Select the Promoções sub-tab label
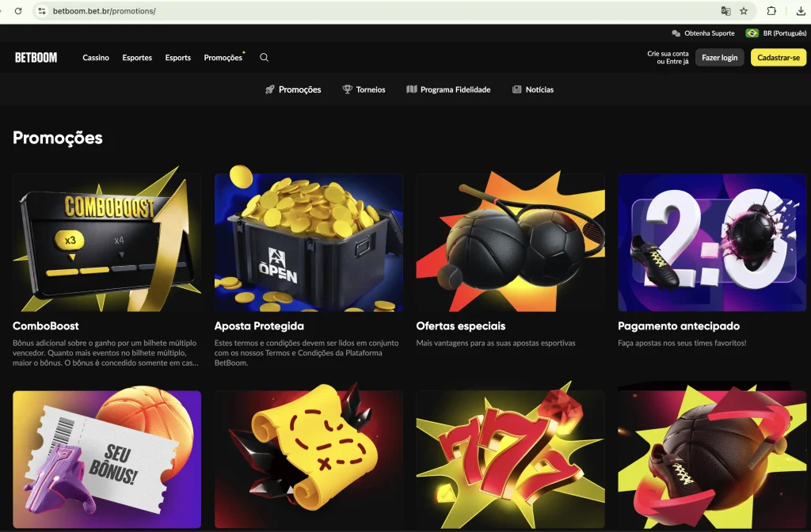This screenshot has width=811, height=532. coord(300,89)
